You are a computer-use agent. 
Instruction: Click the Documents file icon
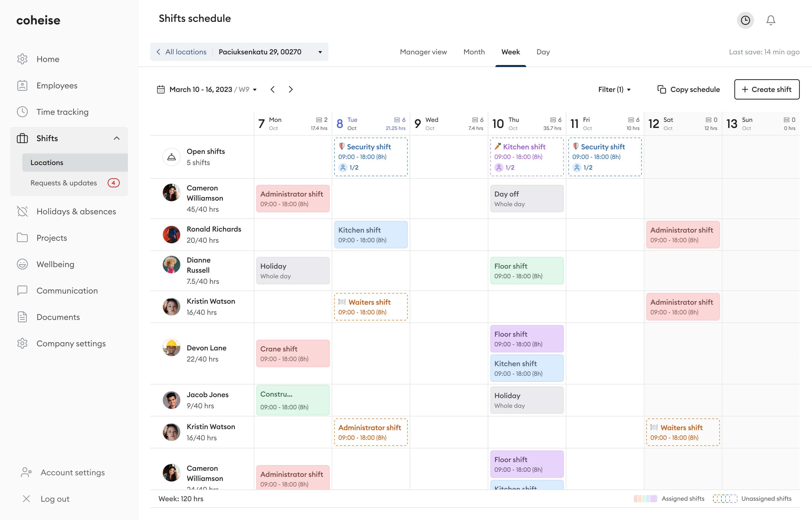coord(22,317)
